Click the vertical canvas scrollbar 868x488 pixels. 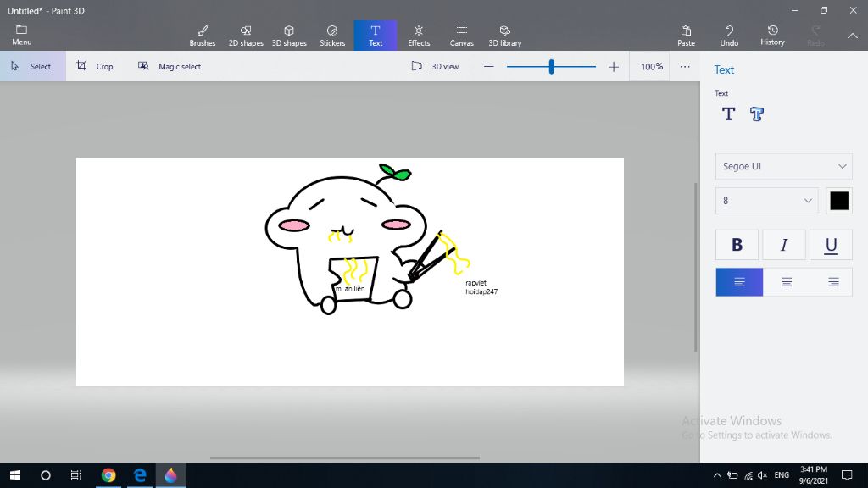(x=696, y=267)
